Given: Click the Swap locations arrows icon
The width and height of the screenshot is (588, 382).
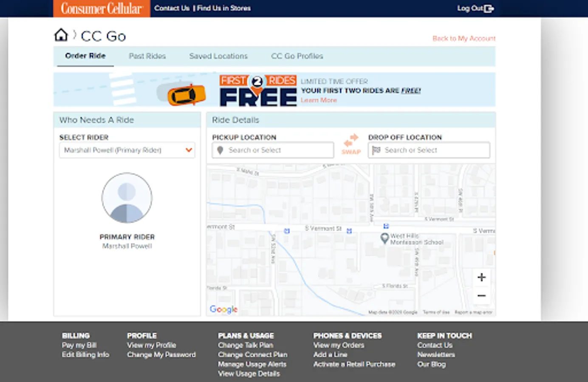Looking at the screenshot, I should [351, 140].
